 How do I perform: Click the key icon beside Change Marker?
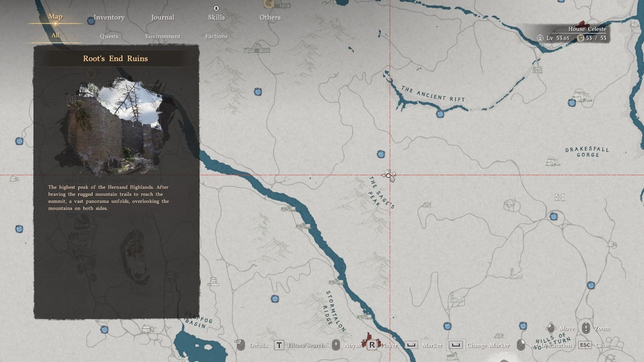tap(456, 345)
